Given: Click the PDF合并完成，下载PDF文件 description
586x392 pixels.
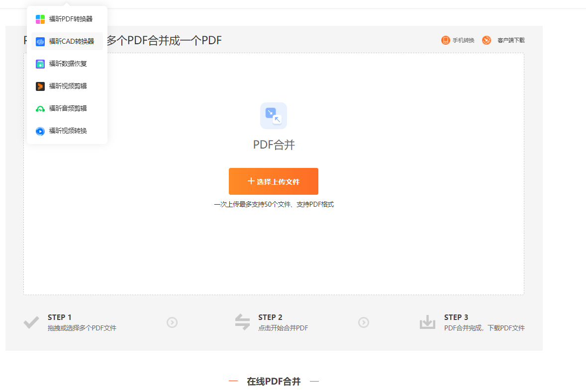Looking at the screenshot, I should pos(485,328).
